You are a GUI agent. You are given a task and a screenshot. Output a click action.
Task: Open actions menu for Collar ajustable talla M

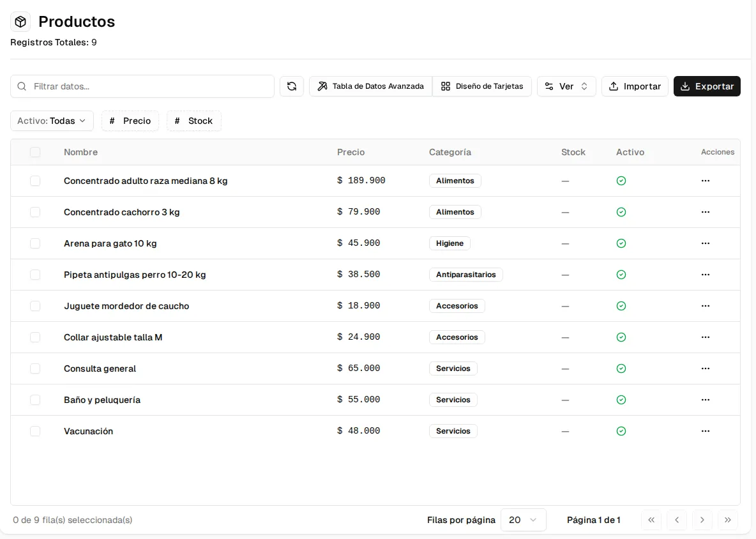tap(706, 337)
